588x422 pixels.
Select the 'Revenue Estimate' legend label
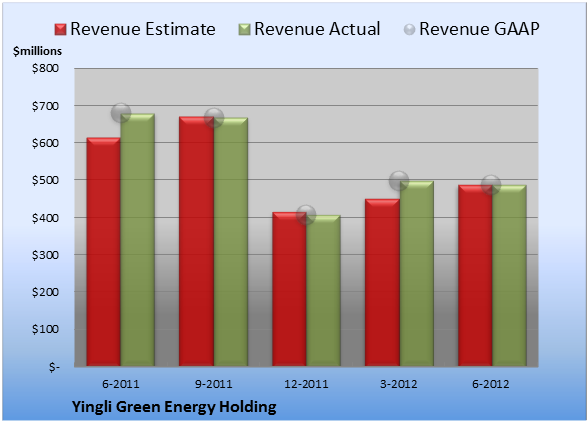click(143, 29)
